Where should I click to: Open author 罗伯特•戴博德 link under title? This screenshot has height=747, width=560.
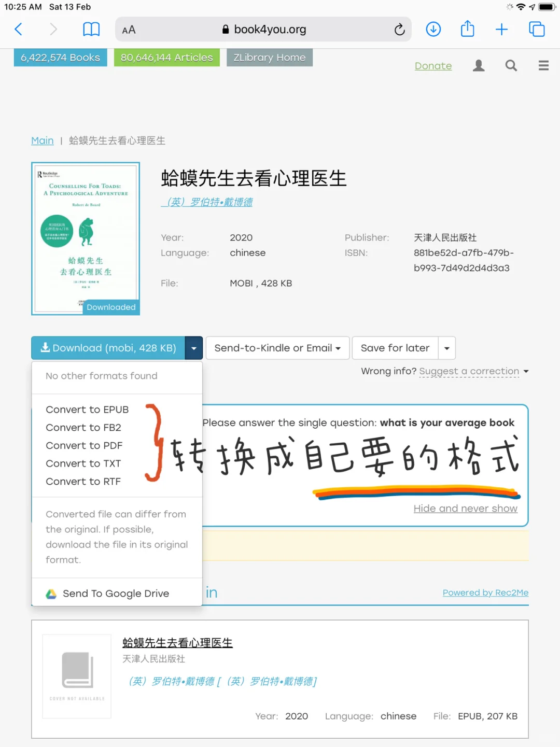pyautogui.click(x=207, y=202)
